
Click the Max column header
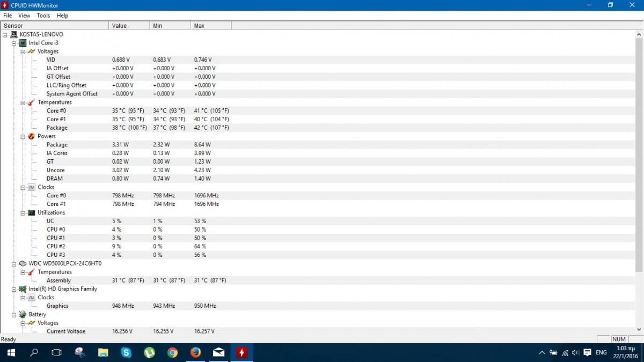(211, 26)
